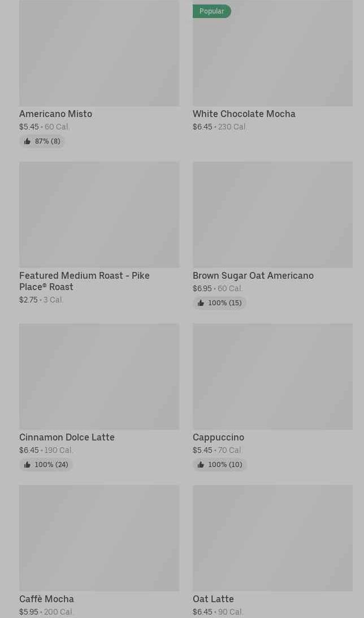The width and height of the screenshot is (364, 618).
Task: Click the 100% (10) rating under Cappuccino
Action: [x=224, y=465]
